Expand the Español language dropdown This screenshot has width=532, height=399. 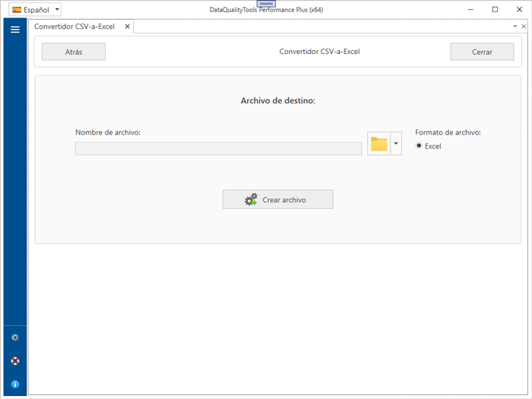pos(57,9)
